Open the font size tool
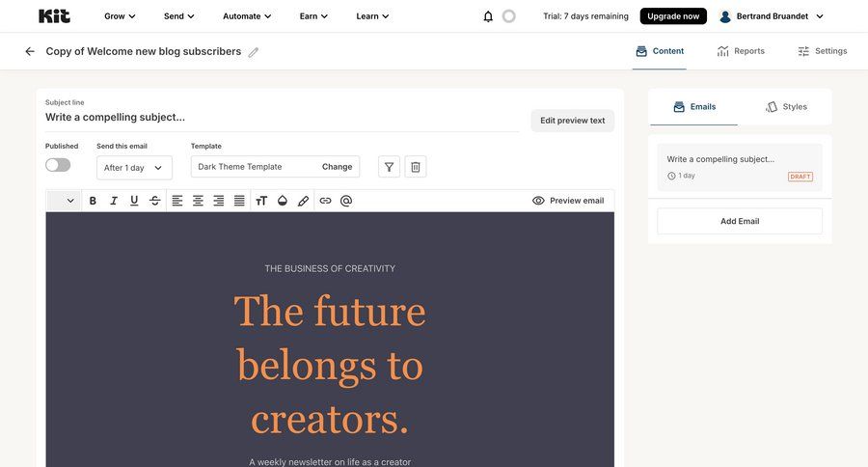 point(261,201)
